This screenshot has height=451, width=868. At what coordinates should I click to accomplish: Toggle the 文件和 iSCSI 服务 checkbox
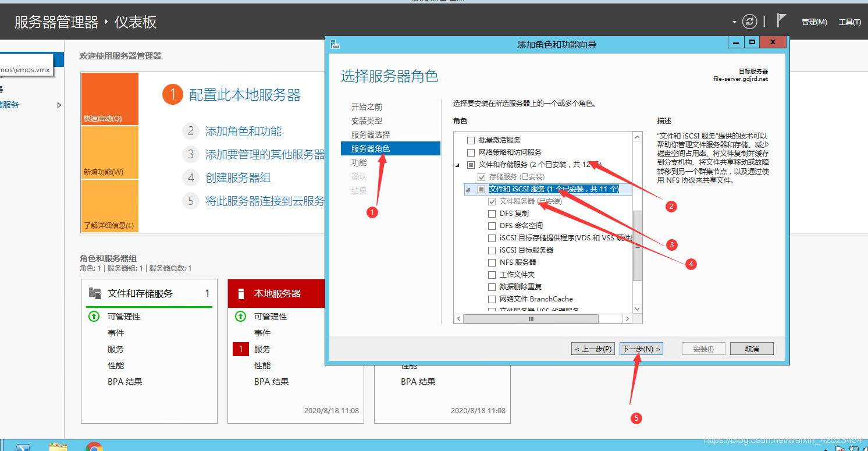pos(481,189)
